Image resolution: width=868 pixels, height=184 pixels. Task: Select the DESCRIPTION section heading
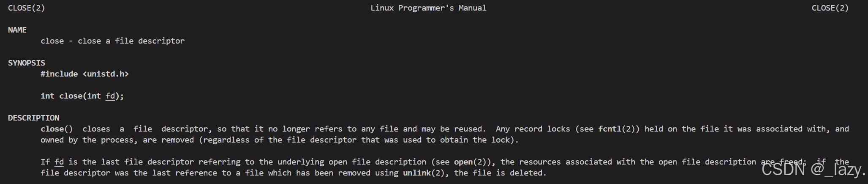[34, 118]
